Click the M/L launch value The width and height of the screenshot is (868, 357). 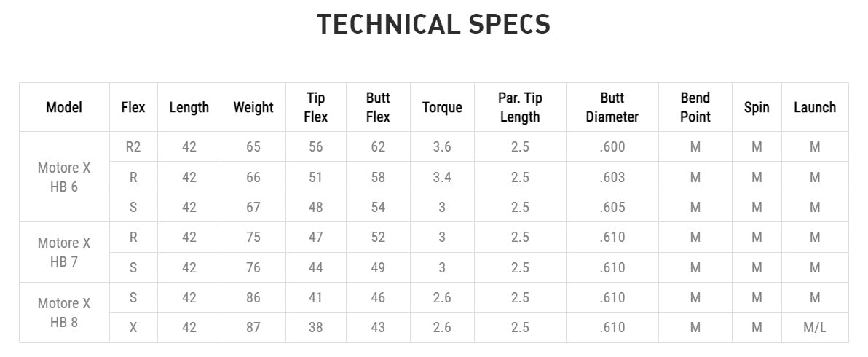pos(814,328)
